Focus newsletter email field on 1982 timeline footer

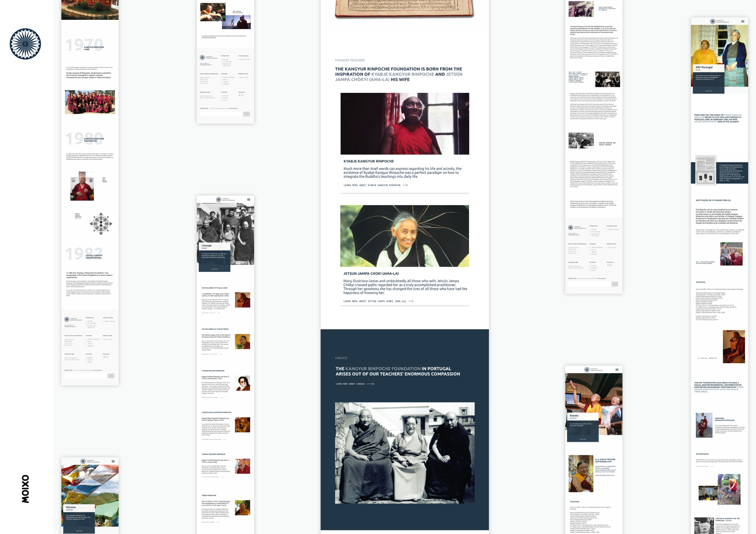(86, 376)
